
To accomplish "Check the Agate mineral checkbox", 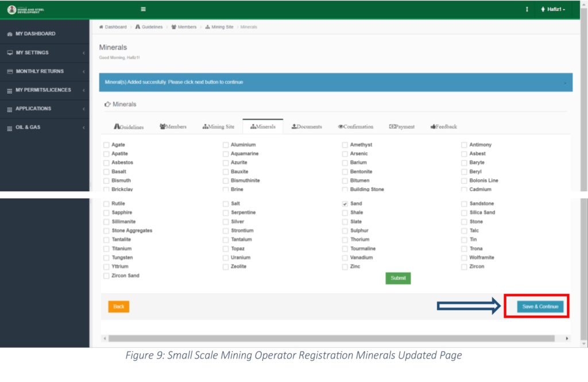I will tap(106, 145).
